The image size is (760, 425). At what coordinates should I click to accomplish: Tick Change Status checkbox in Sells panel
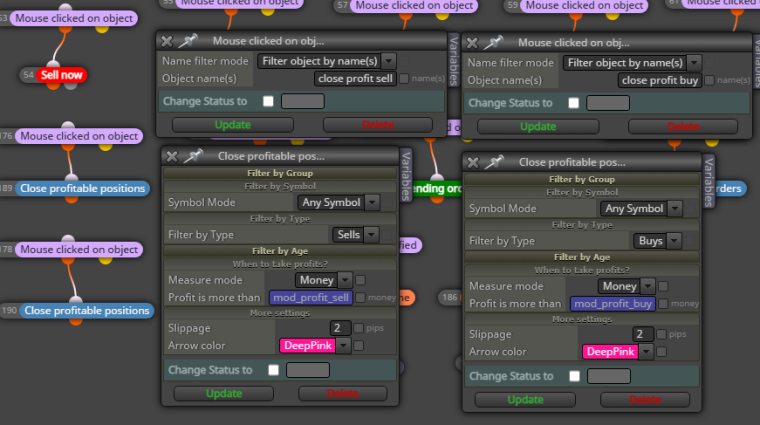[273, 370]
